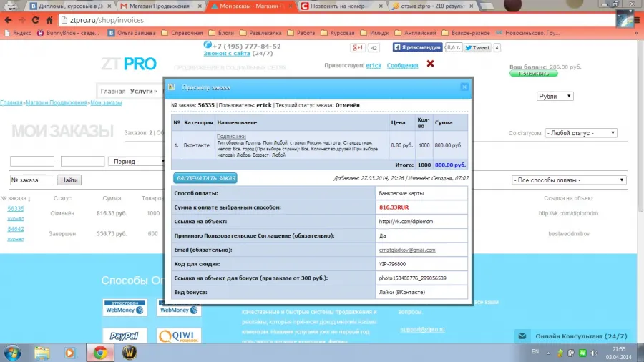Click 'Магазин Продвижения' breadcrumb link

pos(57,102)
